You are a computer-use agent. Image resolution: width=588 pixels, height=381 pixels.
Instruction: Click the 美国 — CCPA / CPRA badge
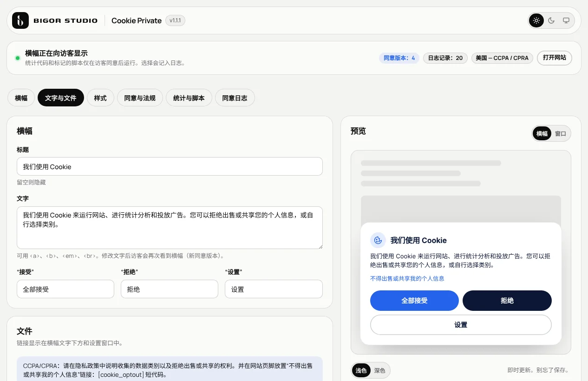502,58
